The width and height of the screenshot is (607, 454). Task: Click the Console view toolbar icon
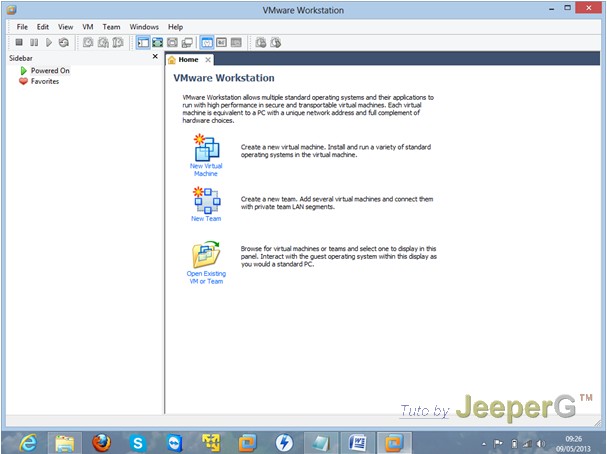click(x=236, y=42)
